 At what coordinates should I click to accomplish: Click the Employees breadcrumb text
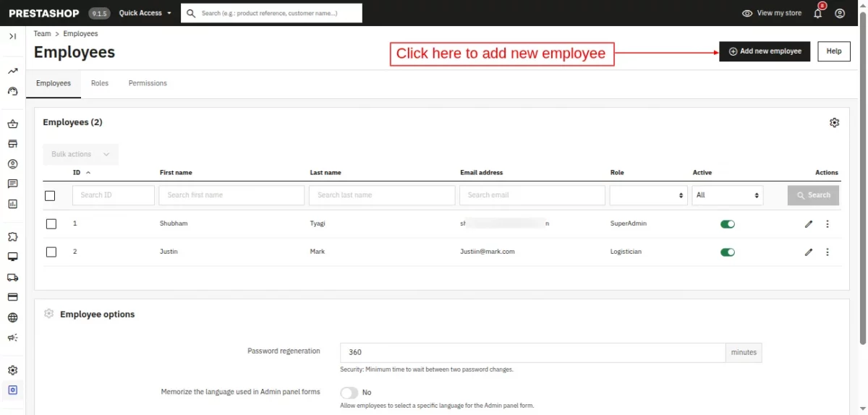[x=80, y=34]
